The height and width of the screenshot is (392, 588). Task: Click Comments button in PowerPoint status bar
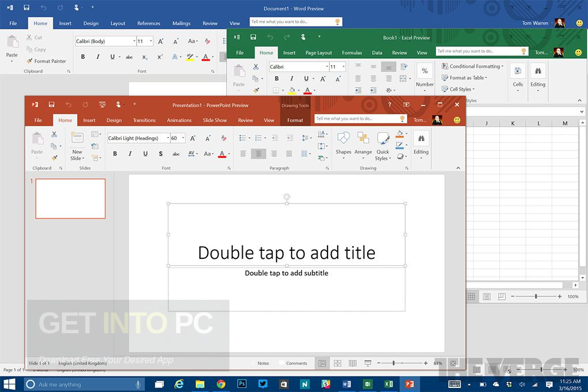point(293,363)
